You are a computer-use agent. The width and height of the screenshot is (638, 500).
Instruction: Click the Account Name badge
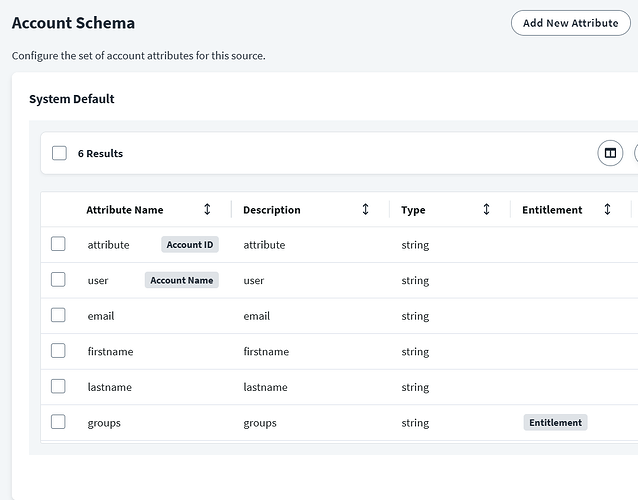pyautogui.click(x=181, y=280)
